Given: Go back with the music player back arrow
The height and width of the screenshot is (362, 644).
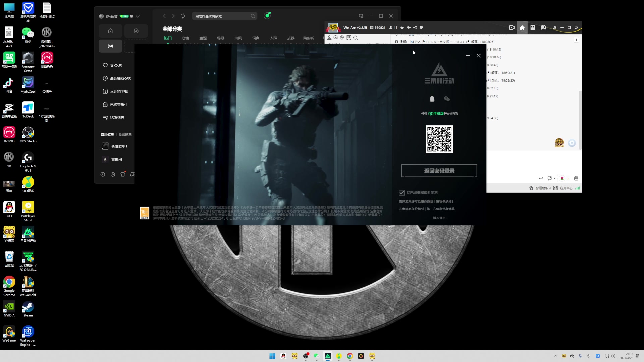Looking at the screenshot, I should click(164, 16).
